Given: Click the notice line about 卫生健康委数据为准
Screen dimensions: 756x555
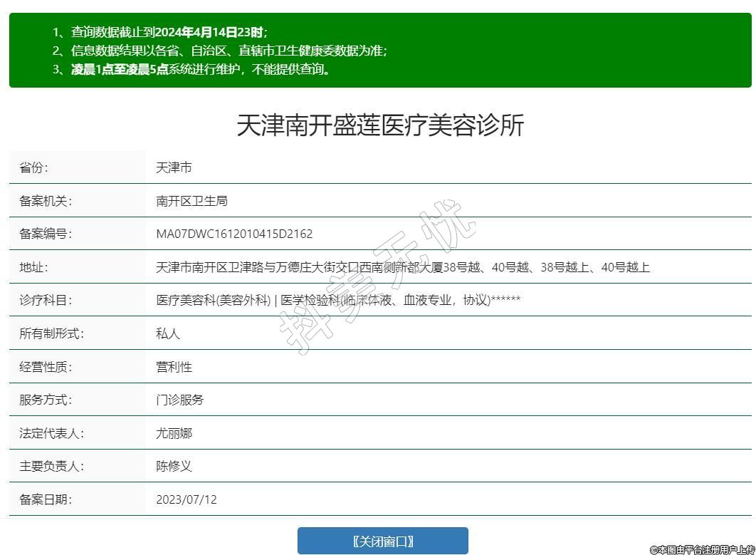Looking at the screenshot, I should (x=221, y=51).
